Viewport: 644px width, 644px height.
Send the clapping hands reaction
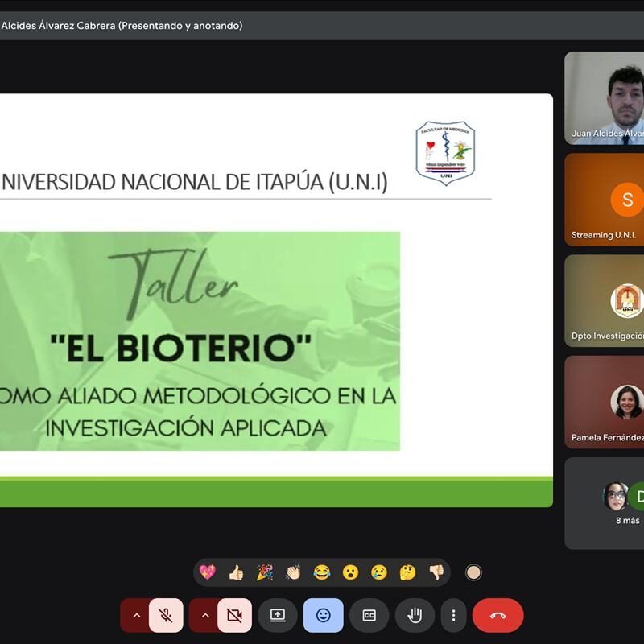pyautogui.click(x=293, y=572)
